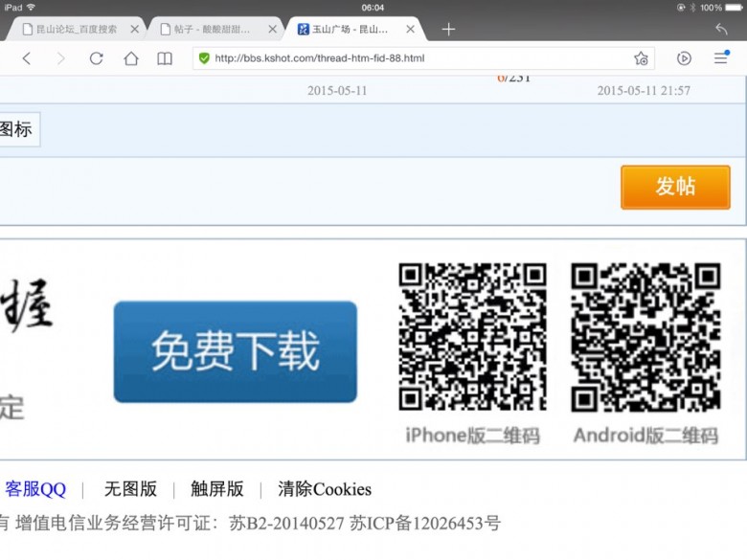Image resolution: width=747 pixels, height=560 pixels.
Task: Tap the undo arrow at top right
Action: tap(721, 30)
